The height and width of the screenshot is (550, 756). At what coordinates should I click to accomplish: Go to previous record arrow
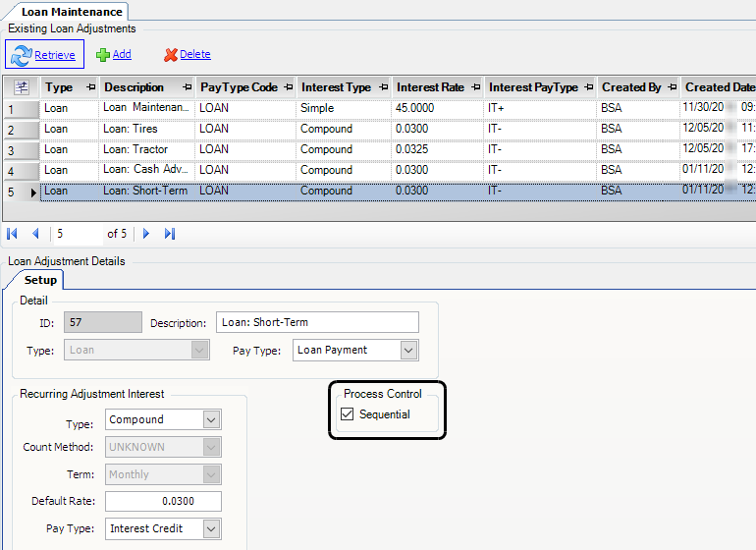[35, 234]
